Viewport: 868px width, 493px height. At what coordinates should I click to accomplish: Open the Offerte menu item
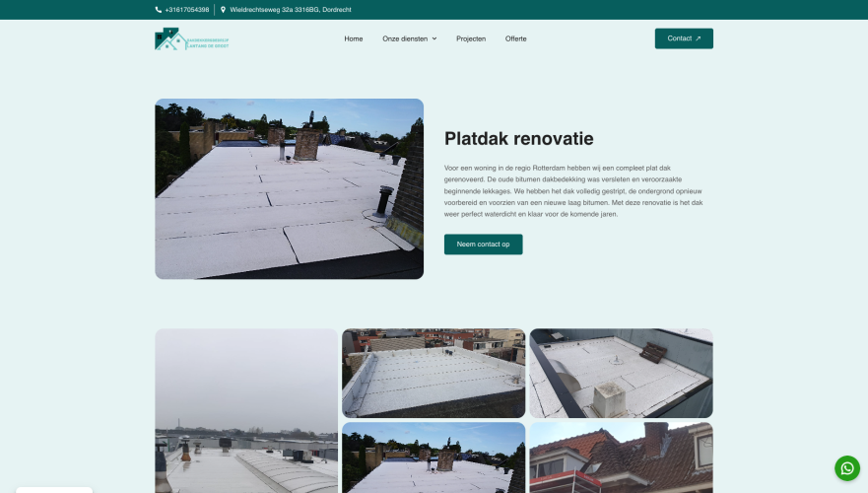coord(516,38)
